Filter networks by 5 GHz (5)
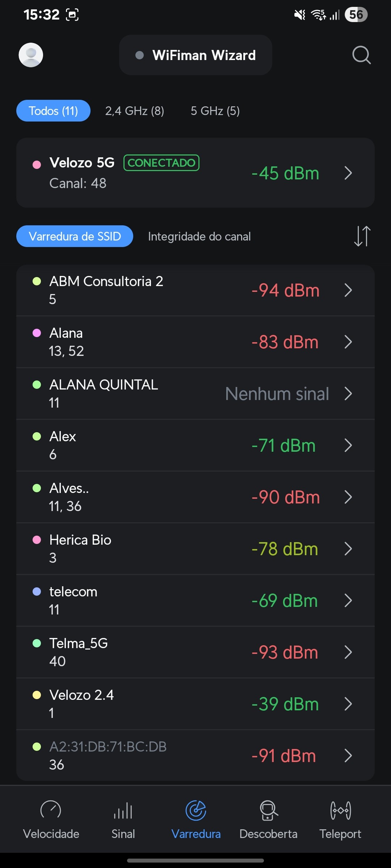The width and height of the screenshot is (391, 868). pos(215,111)
